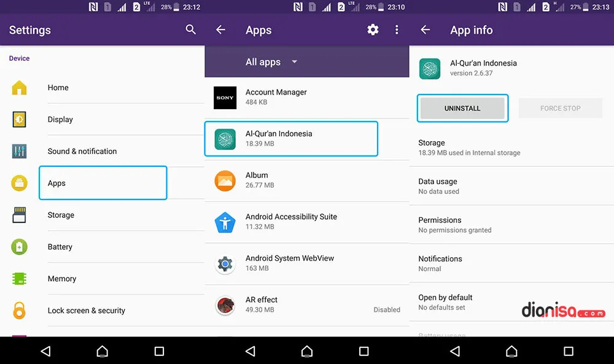The width and height of the screenshot is (614, 364).
Task: Expand the All apps filter dropdown
Action: click(271, 62)
